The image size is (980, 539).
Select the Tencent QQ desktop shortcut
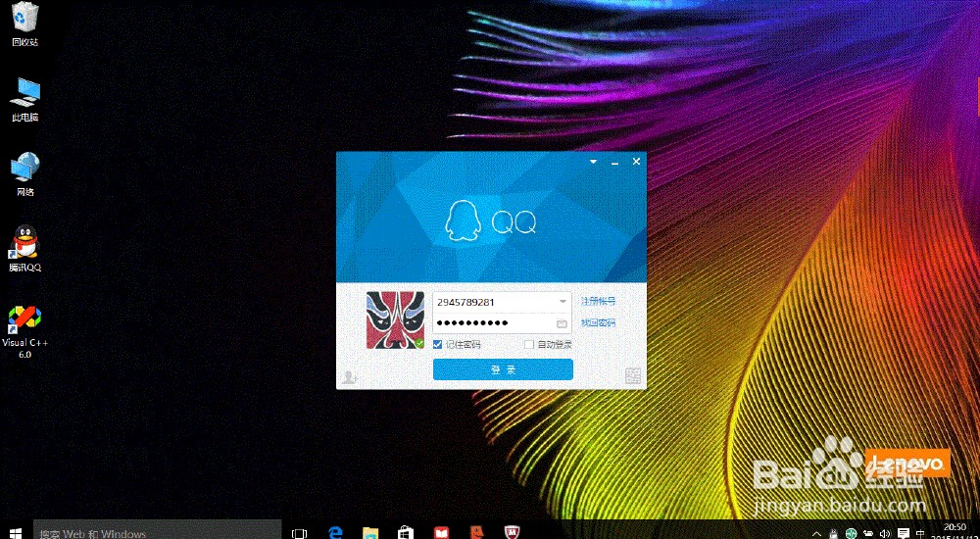coord(25,249)
